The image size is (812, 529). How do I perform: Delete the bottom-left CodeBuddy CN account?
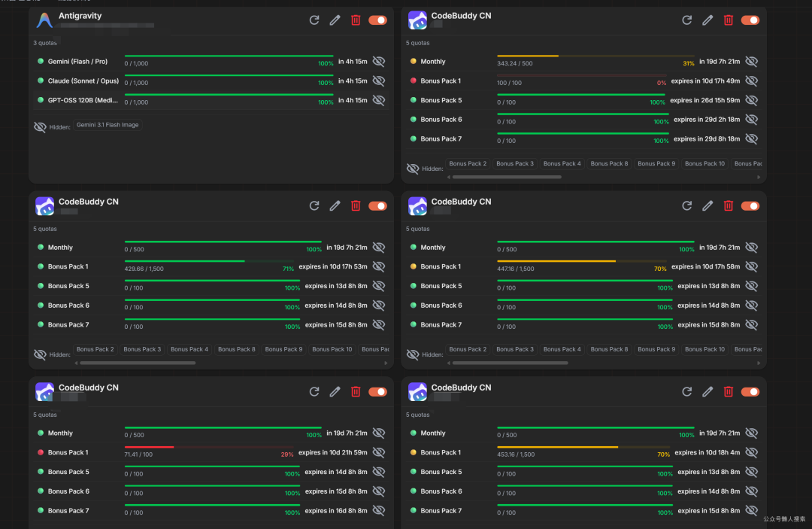[356, 392]
